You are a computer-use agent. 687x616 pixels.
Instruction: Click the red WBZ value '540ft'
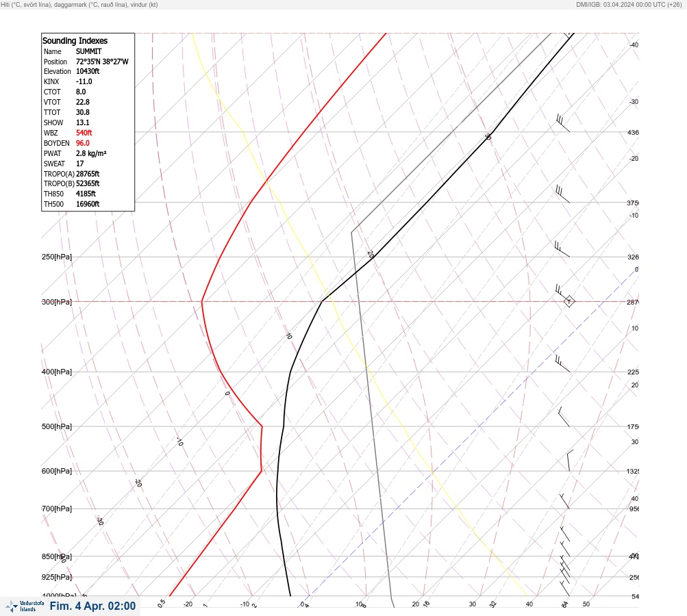coord(84,133)
